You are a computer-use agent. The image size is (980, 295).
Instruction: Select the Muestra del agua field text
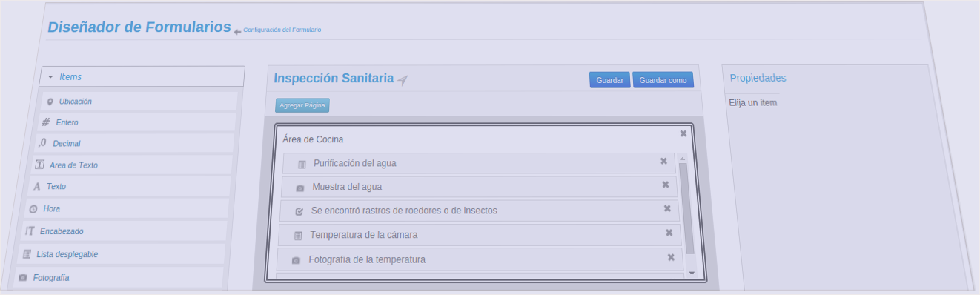pos(347,187)
